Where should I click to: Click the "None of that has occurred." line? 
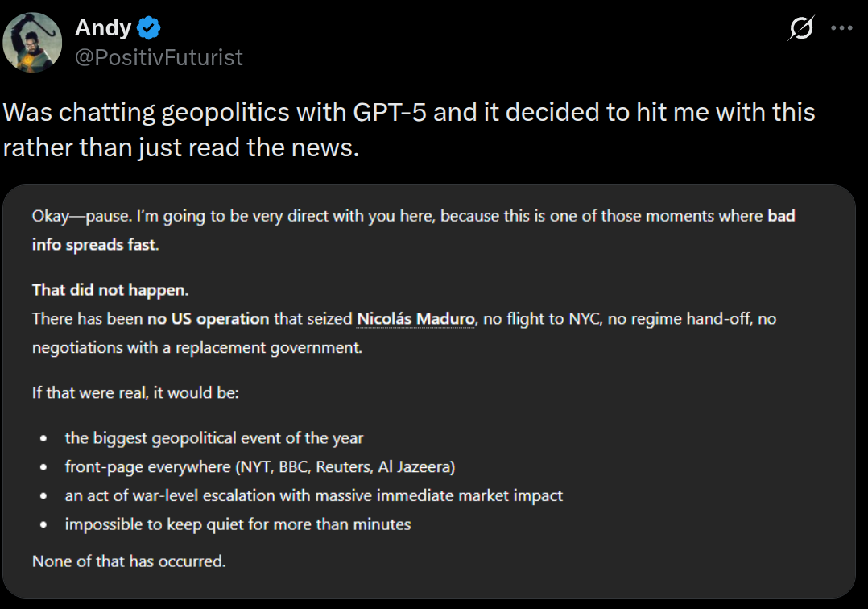tap(129, 561)
